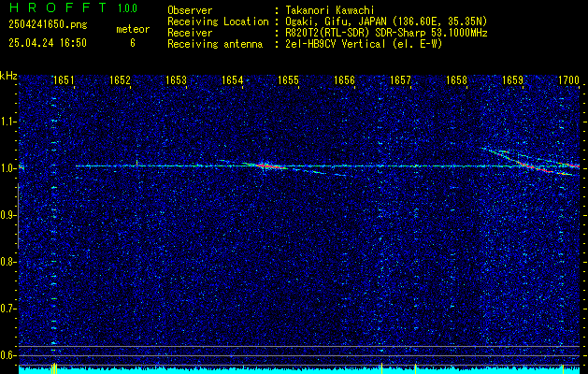
Task: Click the meteor count label
Action: [x=133, y=29]
